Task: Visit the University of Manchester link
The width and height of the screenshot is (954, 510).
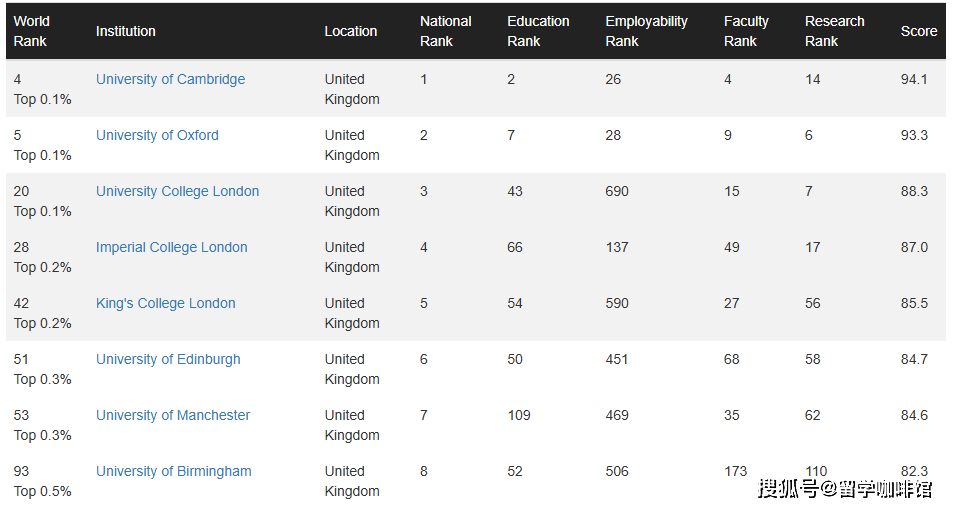Action: [x=173, y=415]
